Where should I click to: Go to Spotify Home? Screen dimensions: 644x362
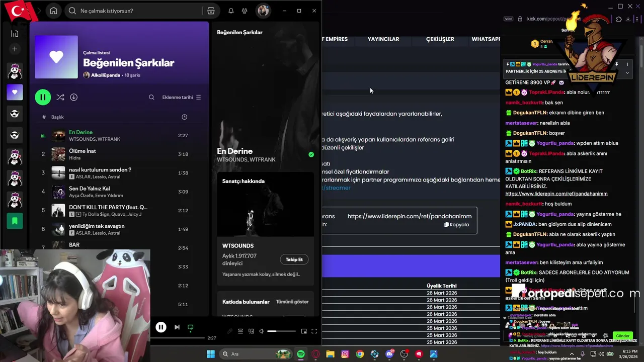coord(54,11)
